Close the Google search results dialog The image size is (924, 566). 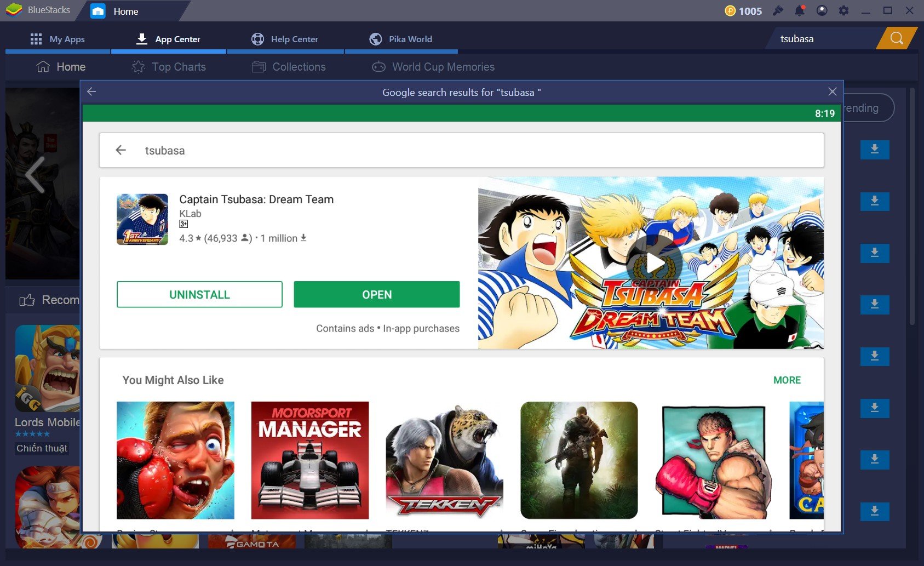point(832,92)
